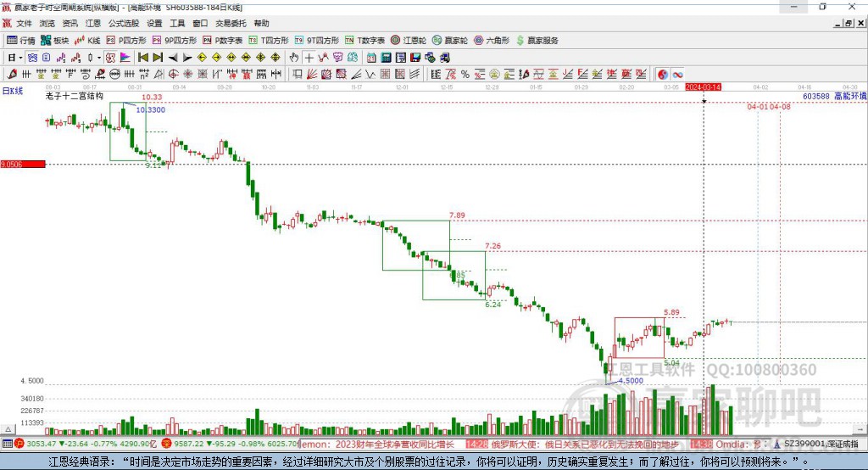Open the 文件 menu
This screenshot has width=868, height=470.
(24, 23)
